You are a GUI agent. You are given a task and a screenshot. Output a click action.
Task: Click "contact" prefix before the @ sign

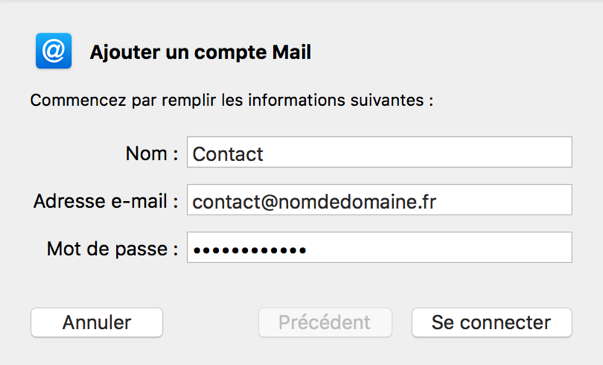point(227,202)
